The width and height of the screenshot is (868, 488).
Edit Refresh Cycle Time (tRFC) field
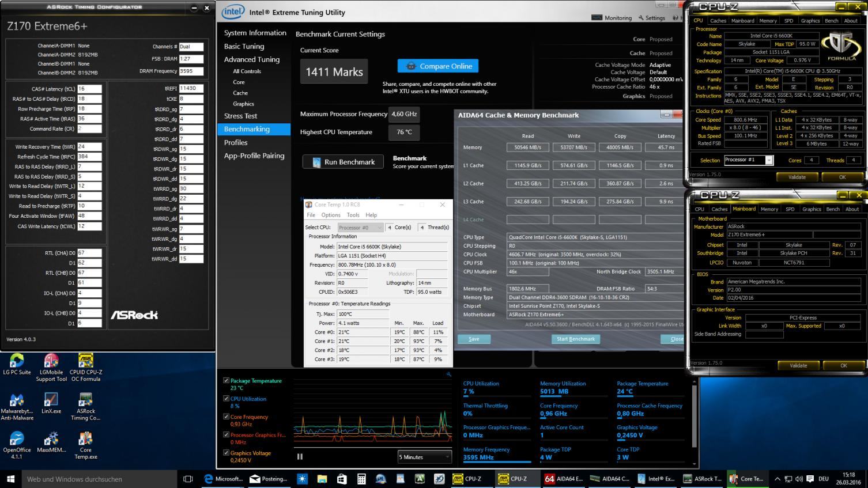89,157
